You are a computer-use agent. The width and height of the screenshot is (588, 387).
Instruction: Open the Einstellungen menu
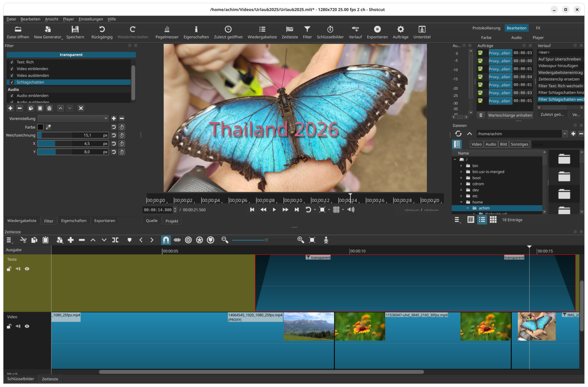[x=91, y=19]
